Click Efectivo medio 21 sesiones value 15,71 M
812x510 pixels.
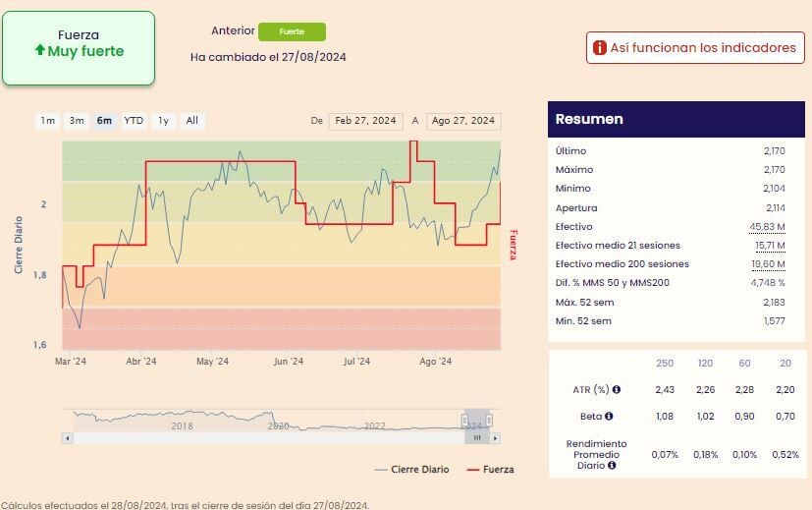click(x=770, y=245)
